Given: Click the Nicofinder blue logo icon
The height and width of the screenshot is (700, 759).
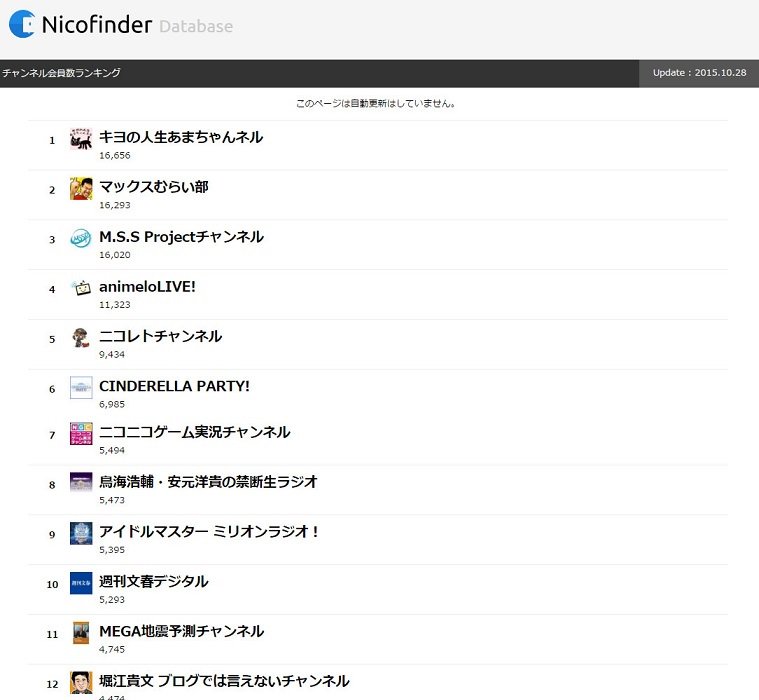Looking at the screenshot, I should click(22, 24).
